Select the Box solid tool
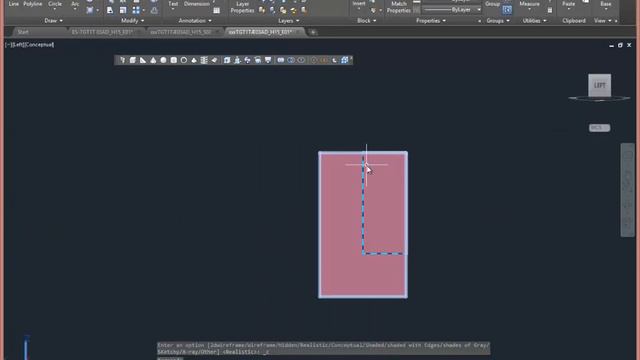640x360 pixels. click(133, 60)
